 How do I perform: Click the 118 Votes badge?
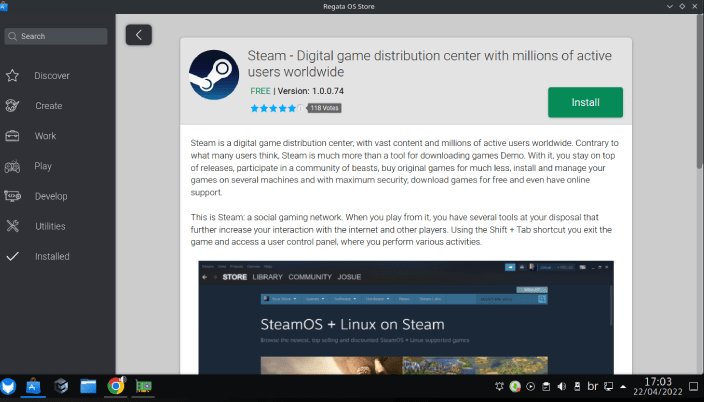coord(324,108)
